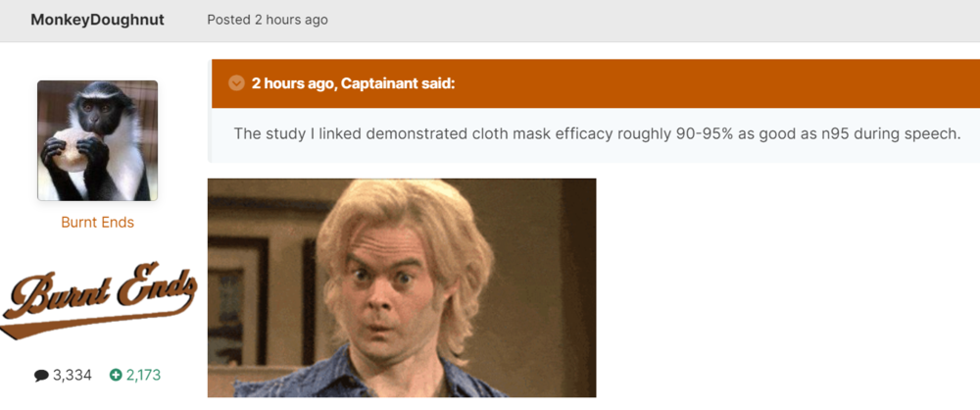
Task: View monkey avatar profile picture
Action: [97, 141]
